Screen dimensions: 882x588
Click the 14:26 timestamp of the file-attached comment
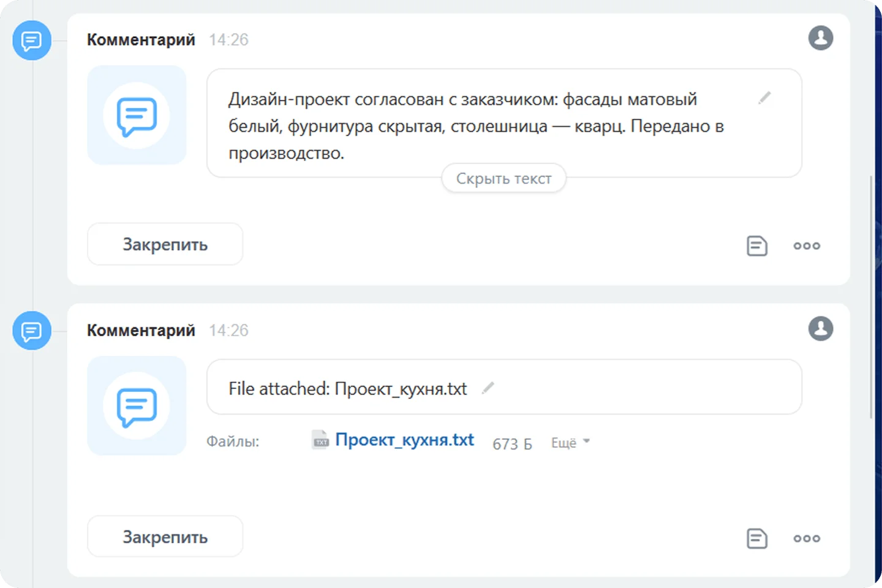[228, 331]
